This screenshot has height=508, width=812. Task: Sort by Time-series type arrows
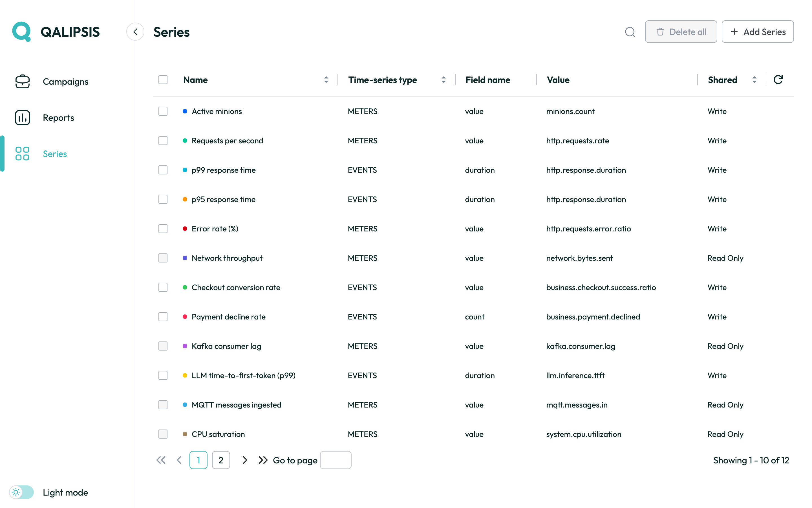(443, 80)
